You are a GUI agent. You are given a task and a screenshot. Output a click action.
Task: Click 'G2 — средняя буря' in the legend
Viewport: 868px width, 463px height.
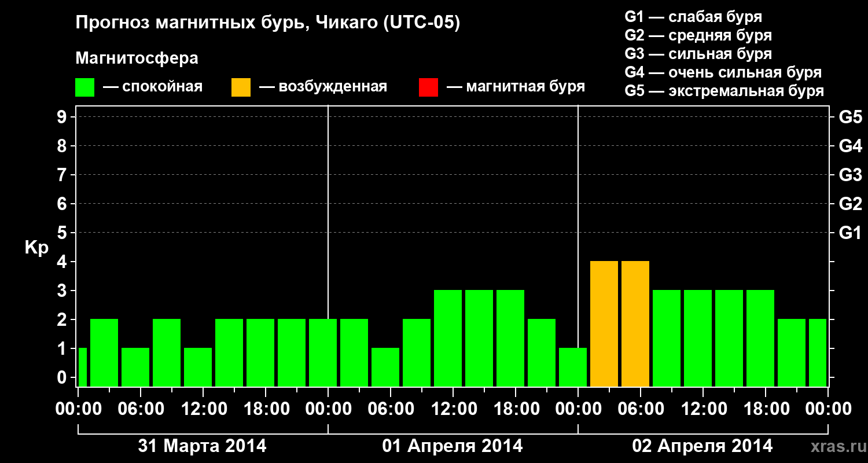click(x=698, y=35)
